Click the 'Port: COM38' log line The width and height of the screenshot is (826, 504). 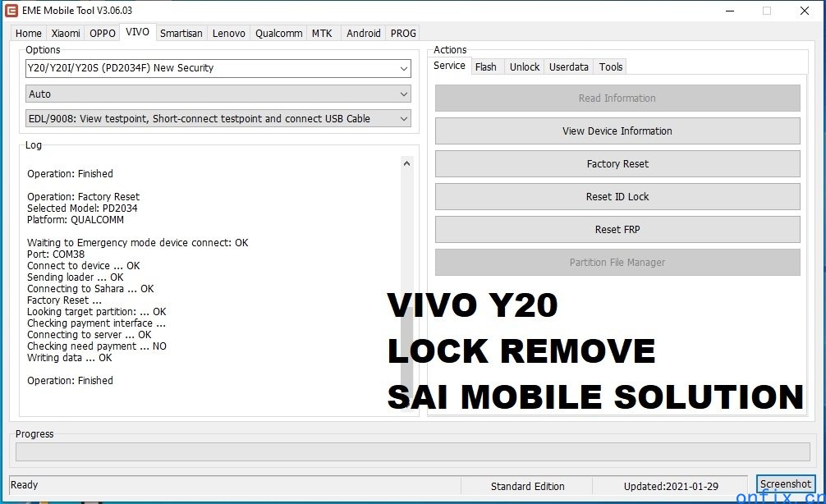coord(56,254)
